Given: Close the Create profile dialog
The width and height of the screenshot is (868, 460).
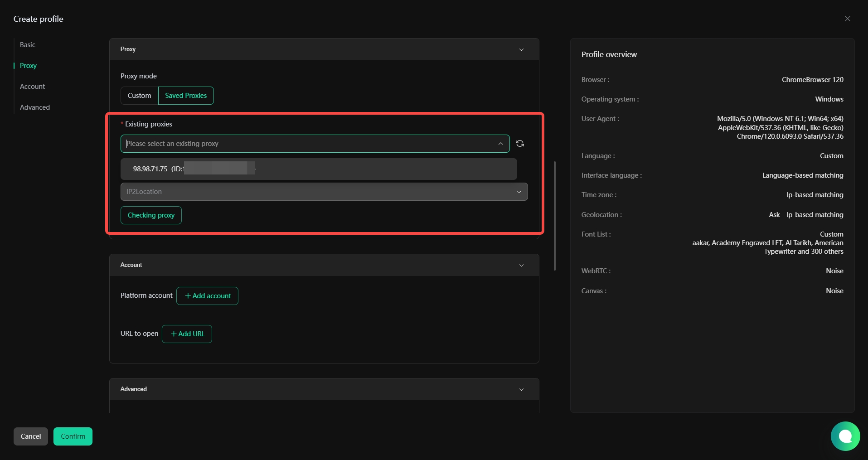Looking at the screenshot, I should pyautogui.click(x=847, y=19).
